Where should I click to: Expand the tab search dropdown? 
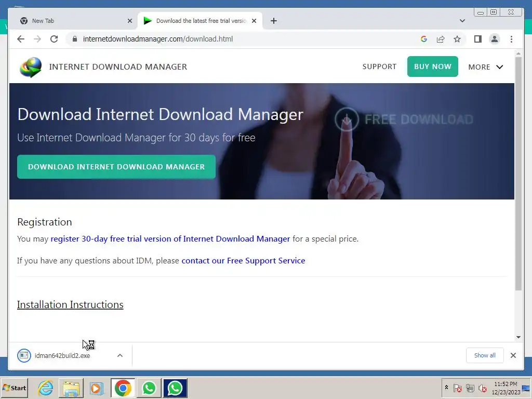click(462, 21)
